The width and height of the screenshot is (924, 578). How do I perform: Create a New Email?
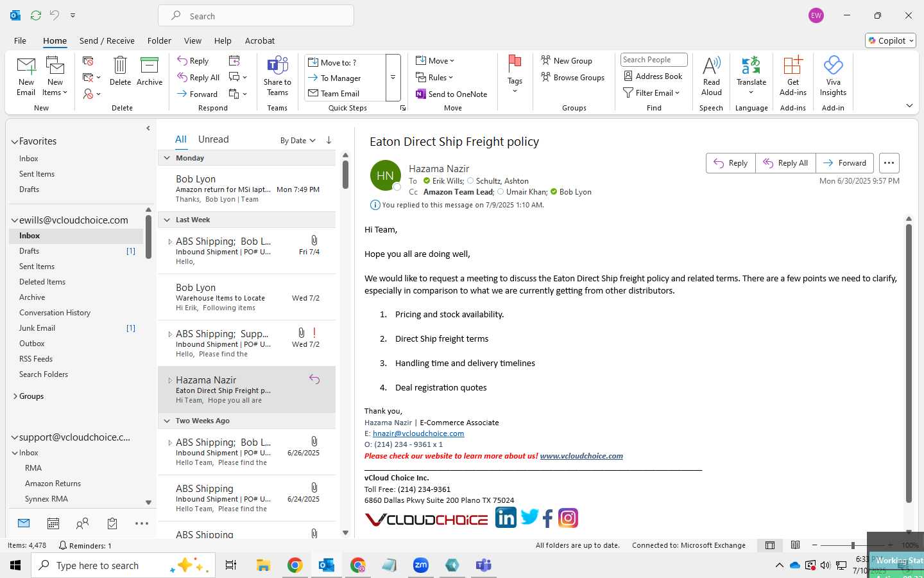(x=26, y=76)
